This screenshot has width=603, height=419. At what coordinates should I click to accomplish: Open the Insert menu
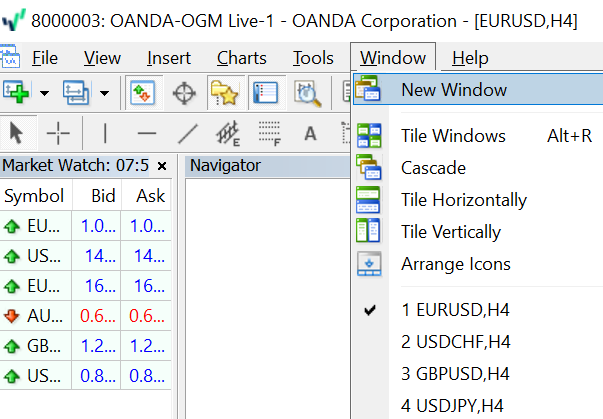pos(169,58)
